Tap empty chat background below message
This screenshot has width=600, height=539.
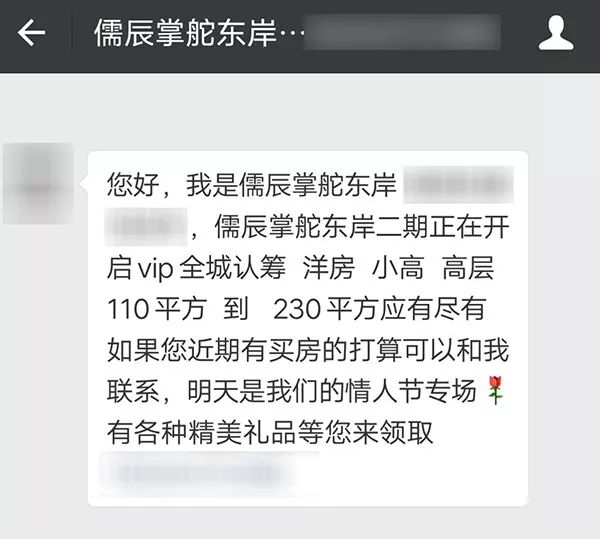click(x=300, y=523)
